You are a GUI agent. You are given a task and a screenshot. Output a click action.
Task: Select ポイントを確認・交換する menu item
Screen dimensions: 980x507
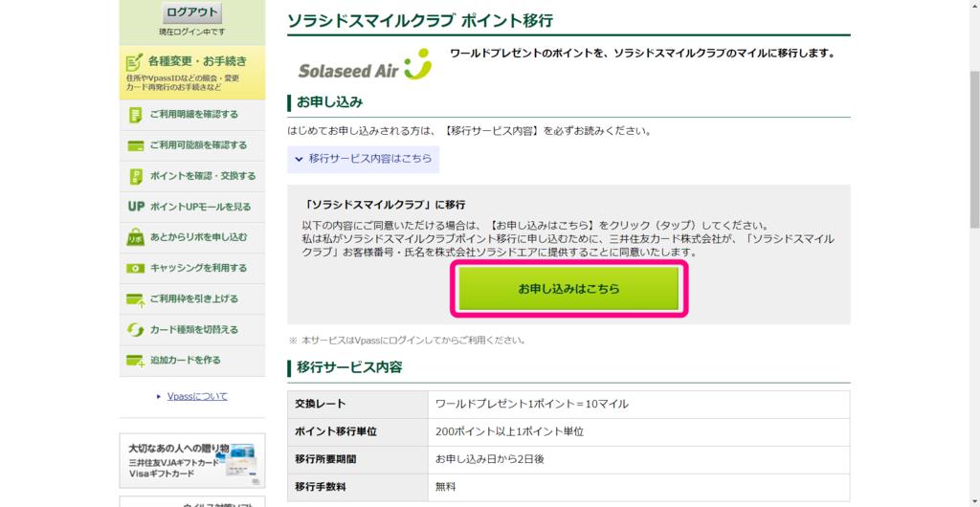[191, 177]
